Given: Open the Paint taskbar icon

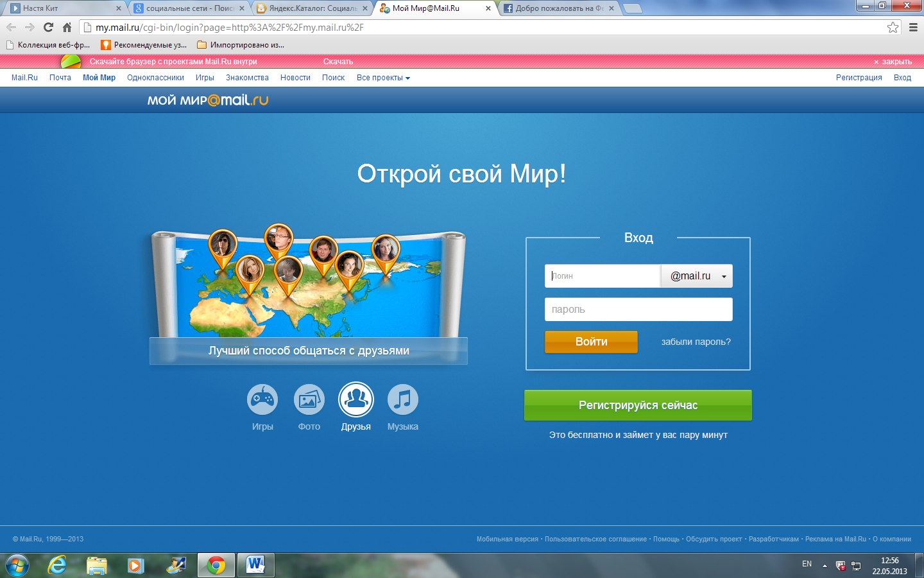Looking at the screenshot, I should 175,565.
